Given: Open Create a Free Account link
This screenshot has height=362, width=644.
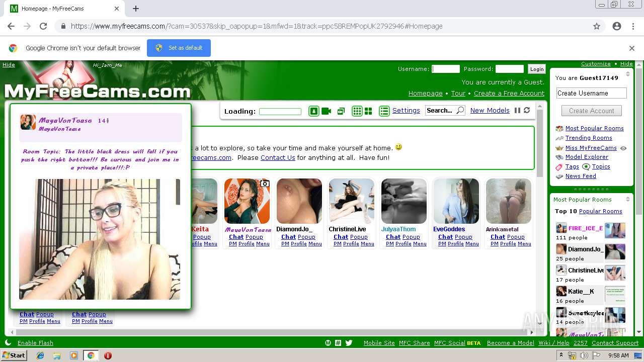Looking at the screenshot, I should pos(509,93).
